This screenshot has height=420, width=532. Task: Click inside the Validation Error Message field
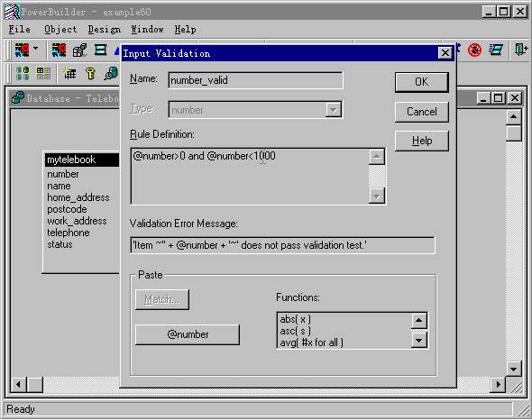pyautogui.click(x=282, y=245)
